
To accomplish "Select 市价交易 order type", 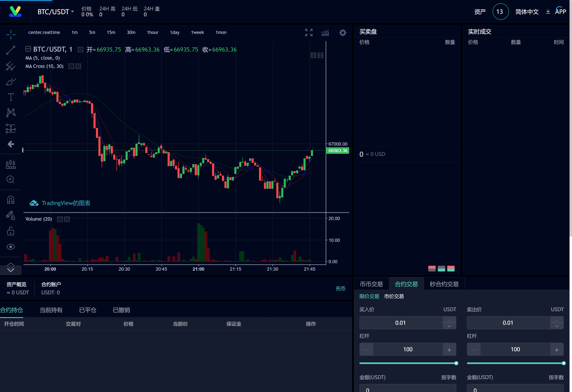I will 394,296.
